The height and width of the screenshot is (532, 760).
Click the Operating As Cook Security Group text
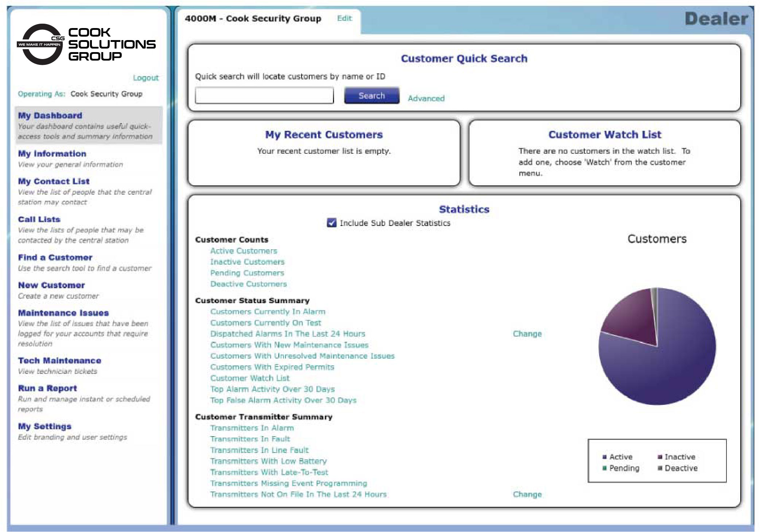click(80, 94)
